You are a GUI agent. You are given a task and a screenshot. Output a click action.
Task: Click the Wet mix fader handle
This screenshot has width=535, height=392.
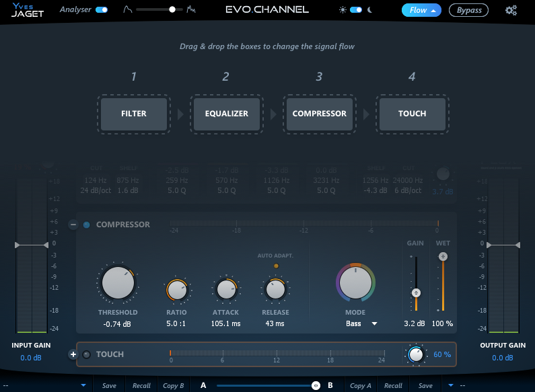443,256
